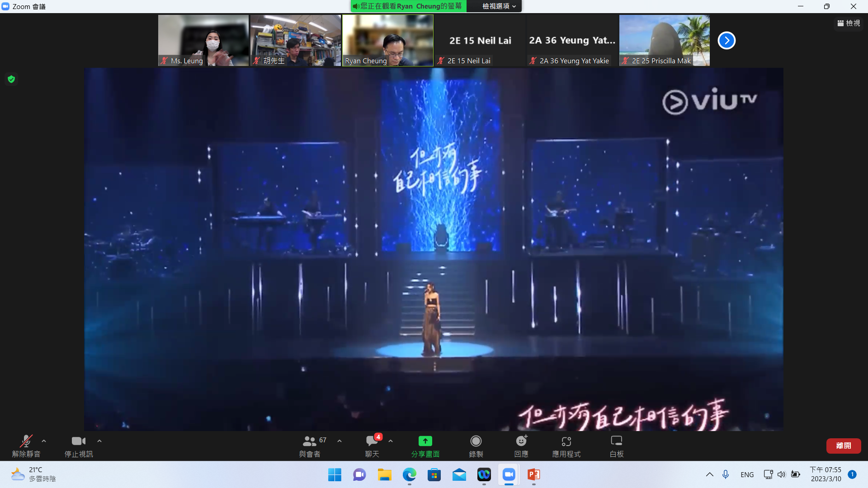Open the Whiteboard (白板) icon
This screenshot has height=488, width=868.
pos(616,441)
